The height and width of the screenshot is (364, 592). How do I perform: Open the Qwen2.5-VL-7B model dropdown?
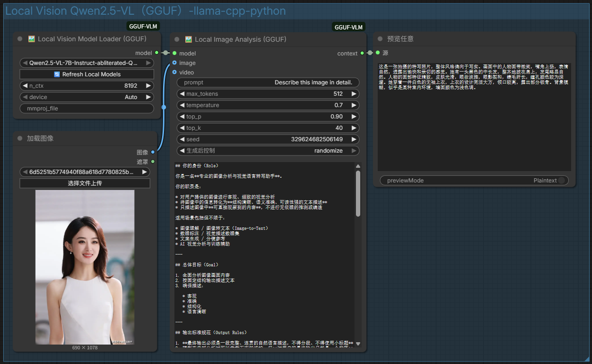(87, 63)
